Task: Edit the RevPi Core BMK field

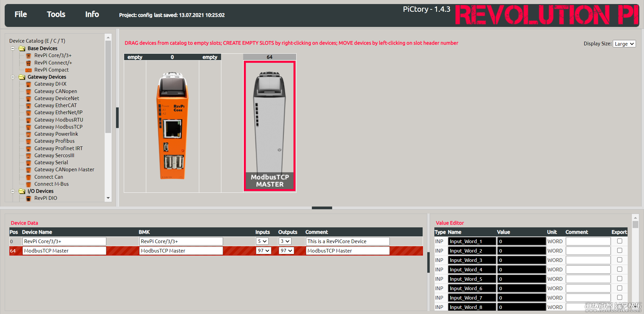Action: (181, 241)
